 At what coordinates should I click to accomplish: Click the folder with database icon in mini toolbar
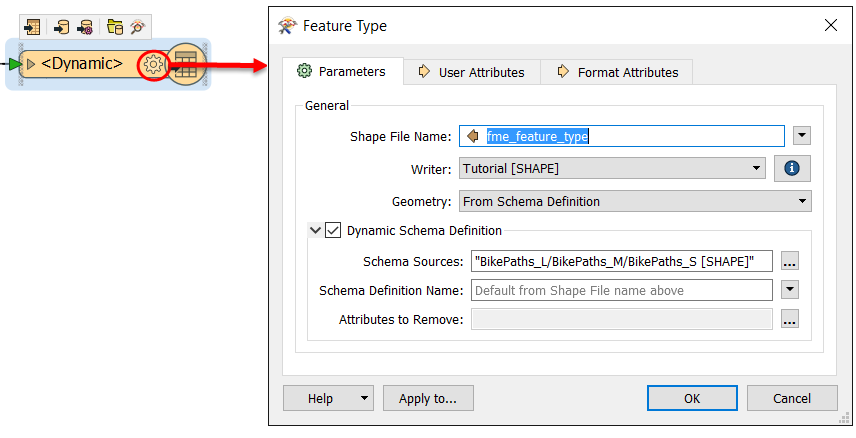114,26
